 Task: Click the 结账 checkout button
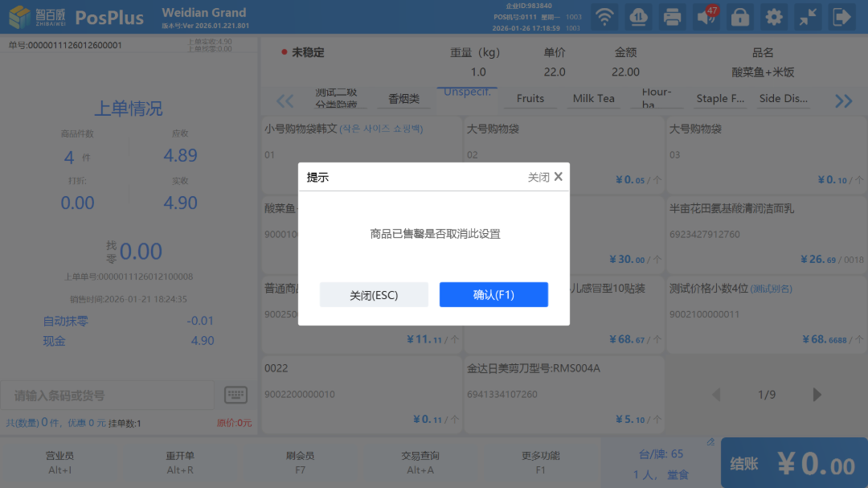coord(793,463)
